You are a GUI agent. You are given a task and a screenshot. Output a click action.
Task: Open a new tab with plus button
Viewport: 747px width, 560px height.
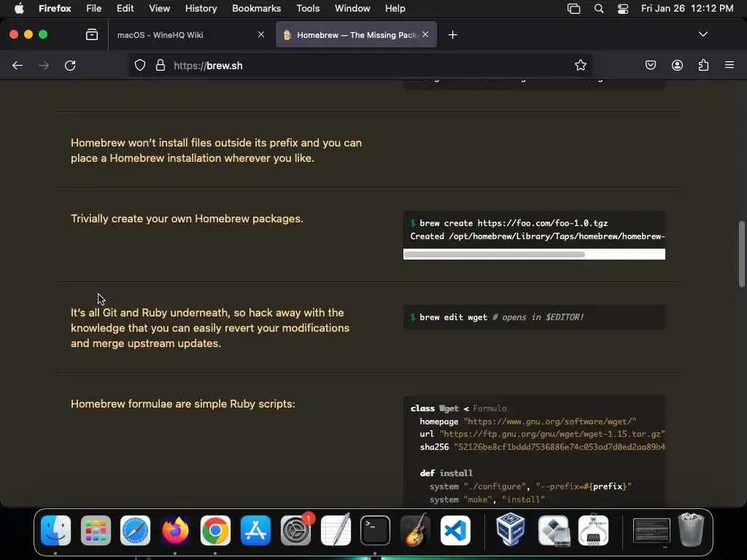tap(452, 35)
